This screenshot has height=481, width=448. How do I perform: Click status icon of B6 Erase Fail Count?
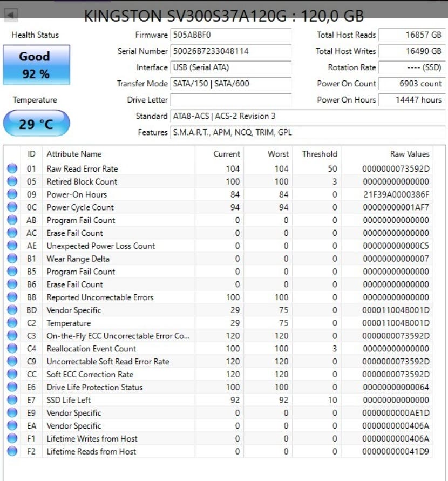coord(12,284)
